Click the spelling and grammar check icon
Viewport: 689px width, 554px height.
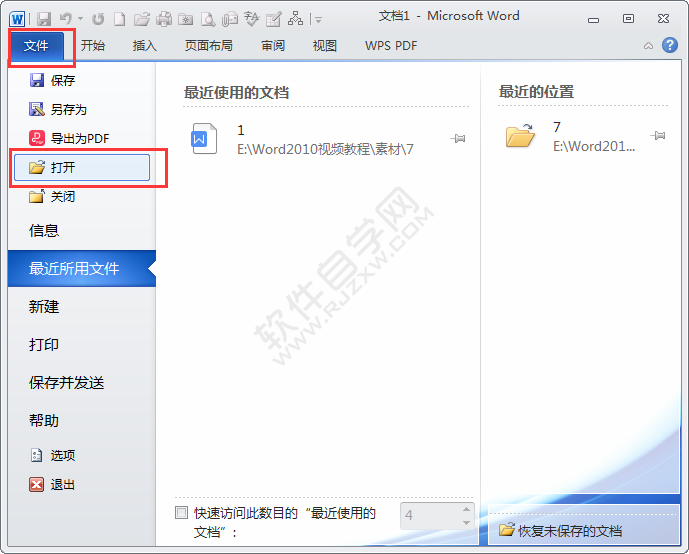click(252, 19)
